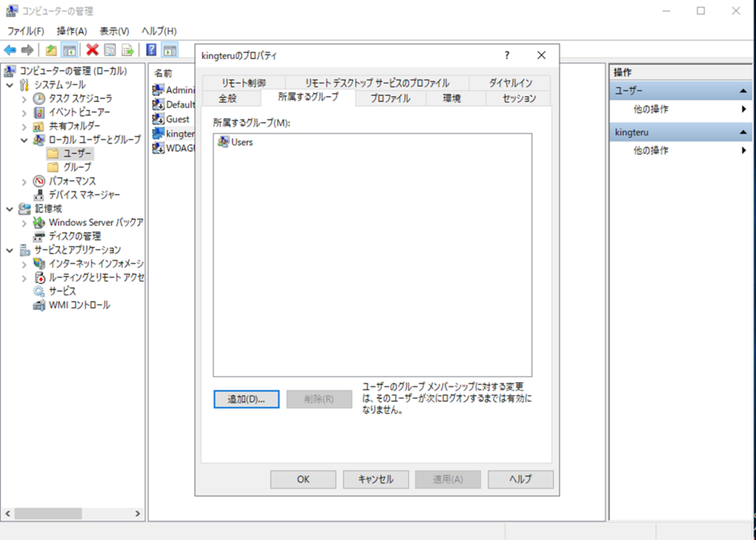
Task: Expand the パフォーマンス tree node
Action: tap(24, 181)
